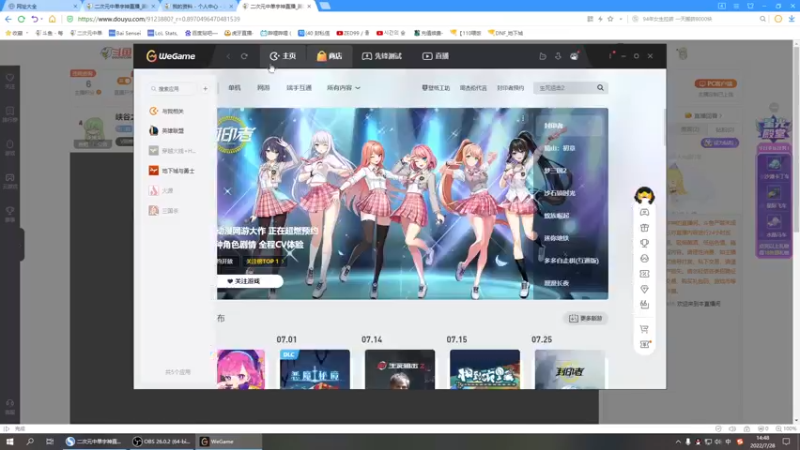Click the gamepad icon in floating toolbar
Viewport: 800px width, 450px height.
pos(644,212)
